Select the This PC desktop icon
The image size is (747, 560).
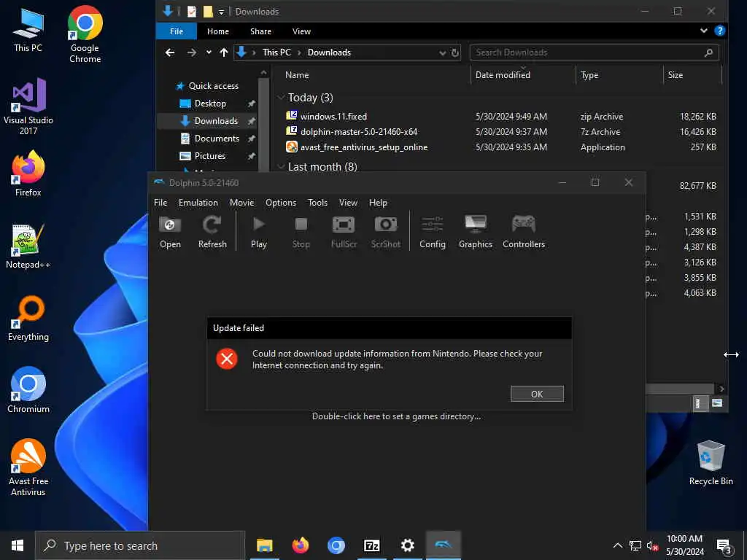(x=28, y=29)
